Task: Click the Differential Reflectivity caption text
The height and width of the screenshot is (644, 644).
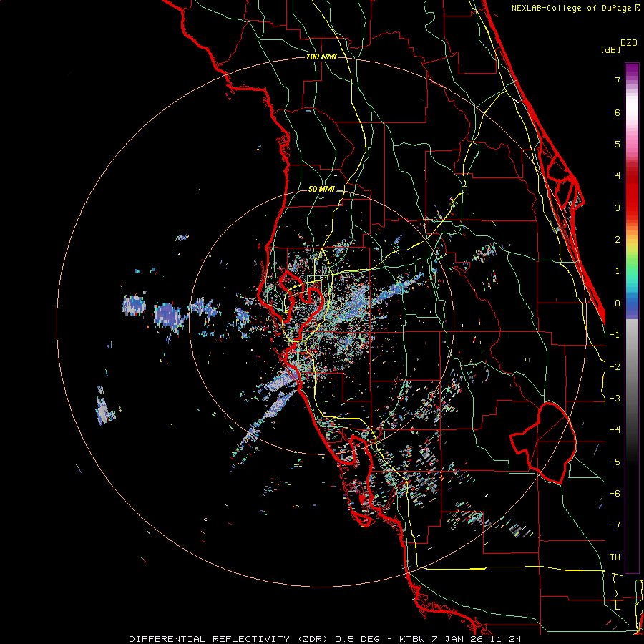Action: pyautogui.click(x=230, y=639)
